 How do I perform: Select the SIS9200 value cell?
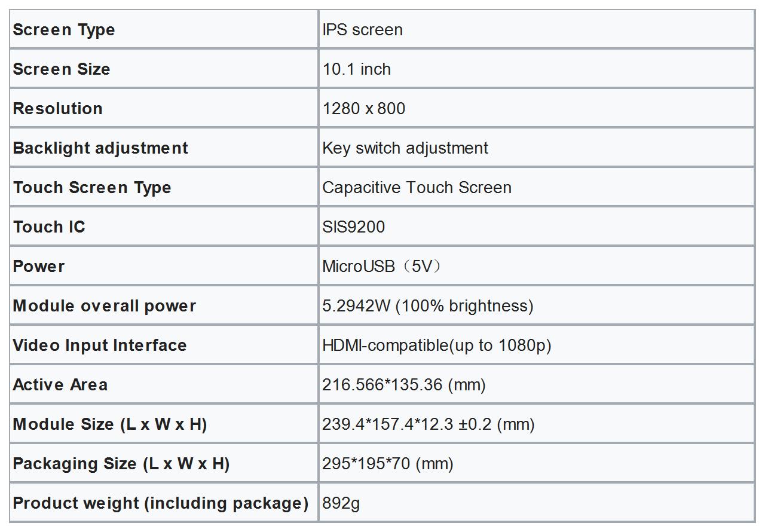click(354, 227)
